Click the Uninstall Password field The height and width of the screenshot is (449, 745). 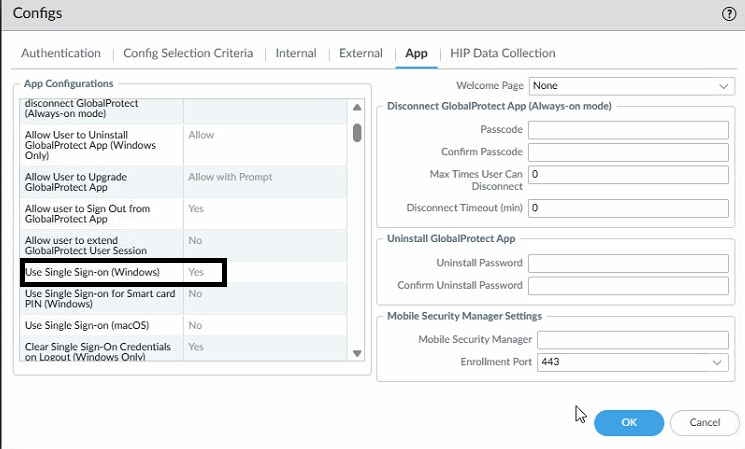628,263
